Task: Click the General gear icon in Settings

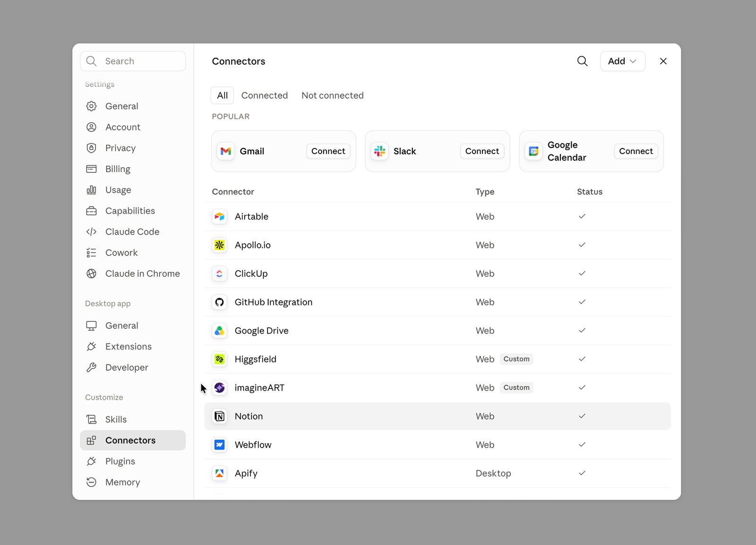Action: 92,106
